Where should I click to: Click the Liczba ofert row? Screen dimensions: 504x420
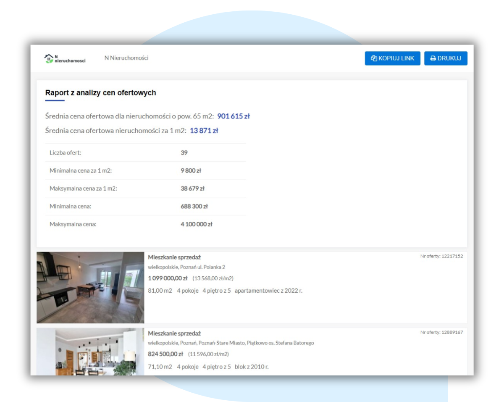(145, 153)
